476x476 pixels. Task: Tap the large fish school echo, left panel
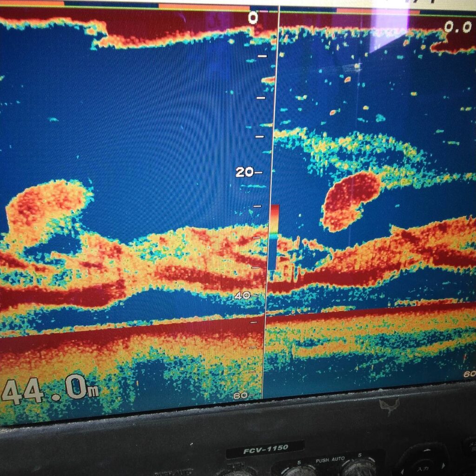pos(46,209)
